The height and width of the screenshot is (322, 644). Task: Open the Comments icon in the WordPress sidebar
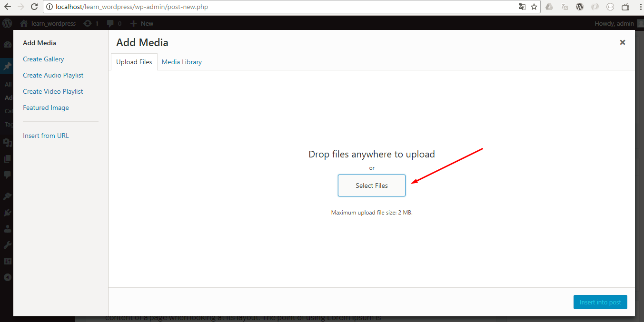tap(7, 175)
